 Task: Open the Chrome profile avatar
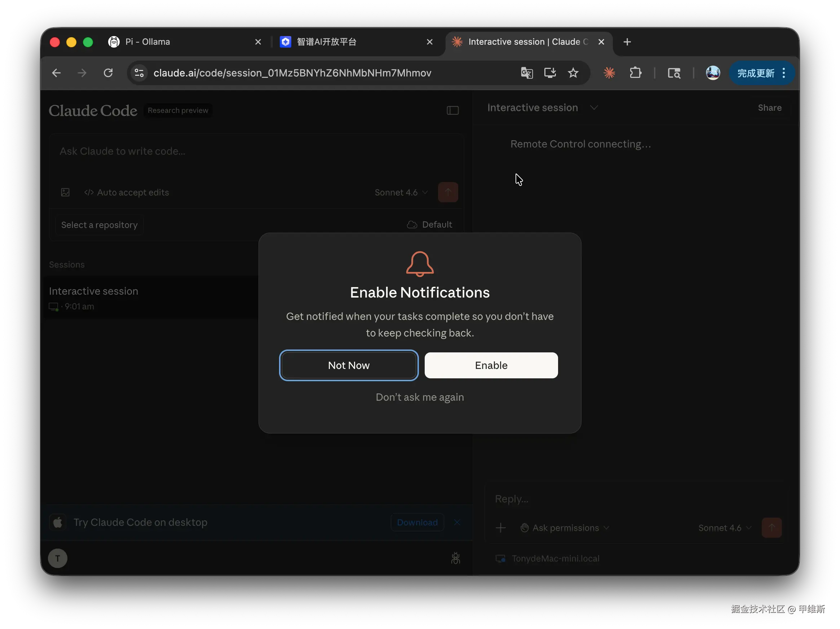(x=712, y=72)
